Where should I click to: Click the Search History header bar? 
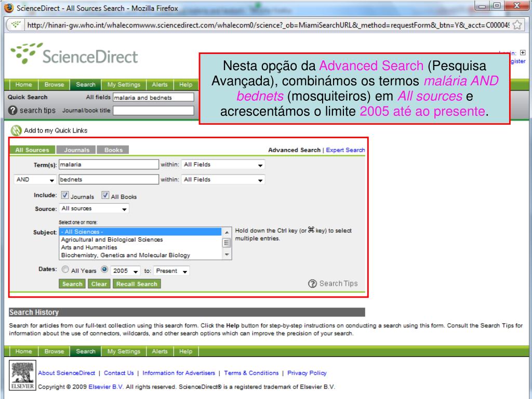187,312
